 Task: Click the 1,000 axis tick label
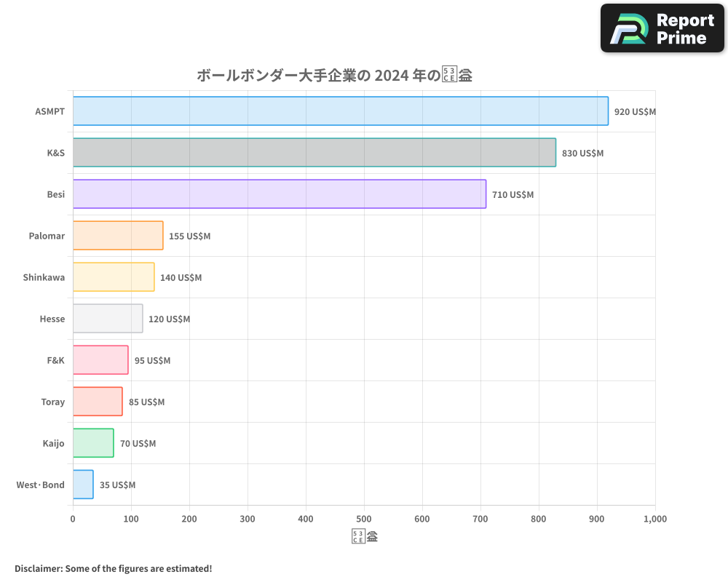coord(654,519)
